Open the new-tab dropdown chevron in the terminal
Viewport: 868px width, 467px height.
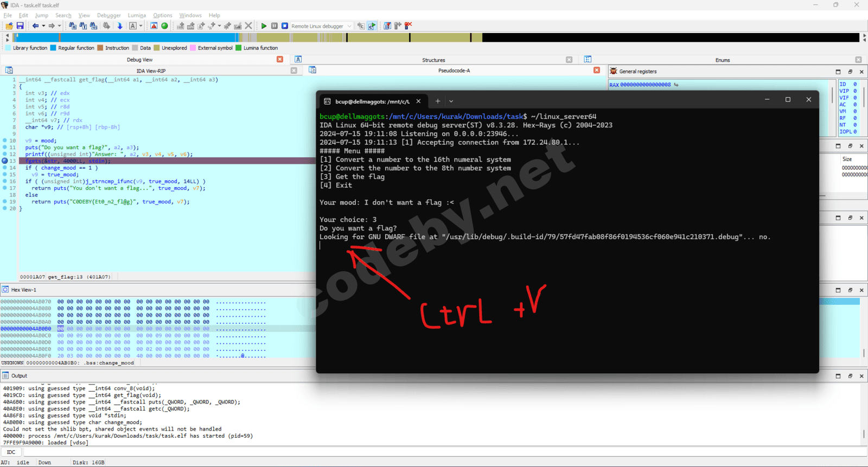pyautogui.click(x=451, y=101)
